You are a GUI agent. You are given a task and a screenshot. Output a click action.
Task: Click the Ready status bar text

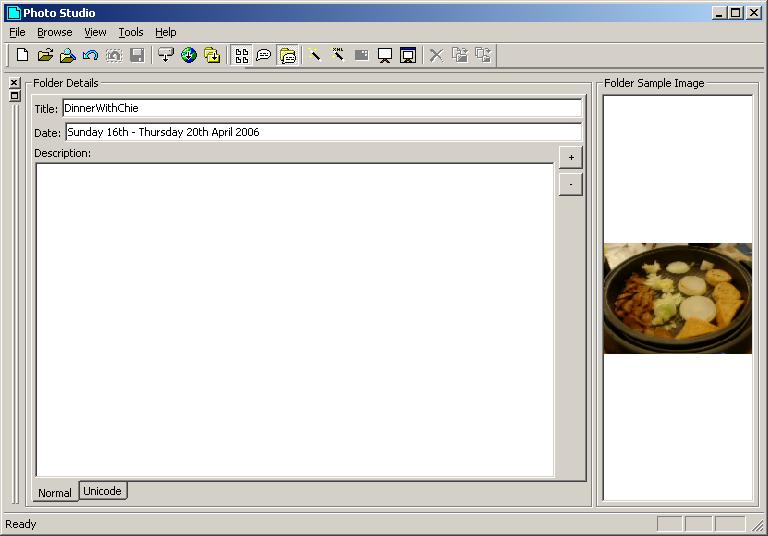coord(21,524)
